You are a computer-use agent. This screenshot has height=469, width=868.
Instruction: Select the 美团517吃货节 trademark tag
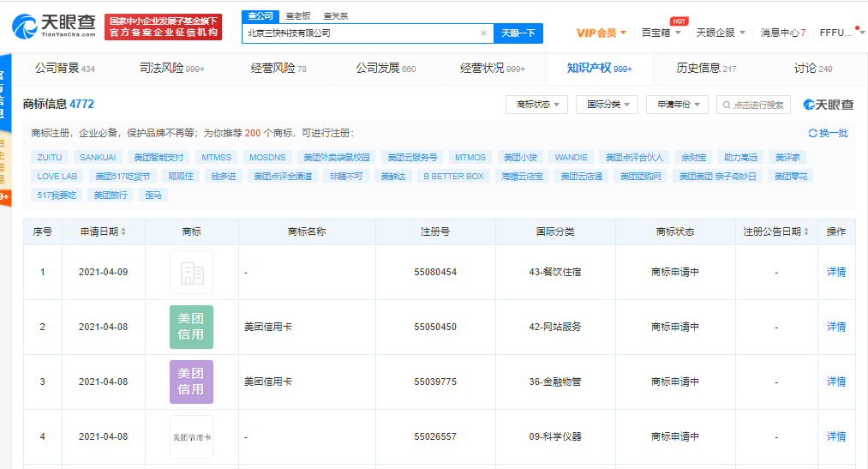click(x=123, y=176)
